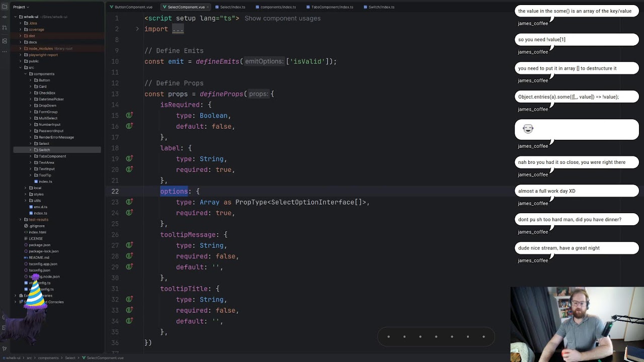Screen dimensions: 644x362
Task: Click the Select breadcrumb in status bar
Action: (70, 358)
